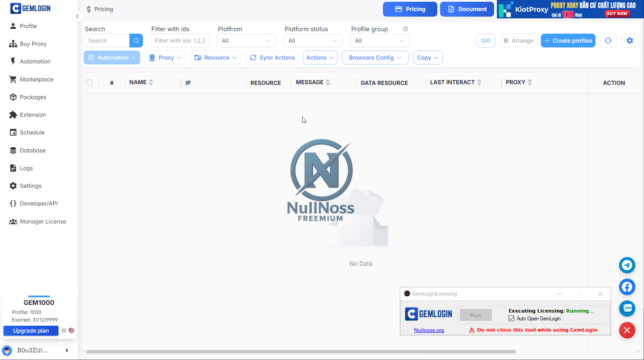The width and height of the screenshot is (644, 360).
Task: Open the Profile group dropdown
Action: point(379,41)
